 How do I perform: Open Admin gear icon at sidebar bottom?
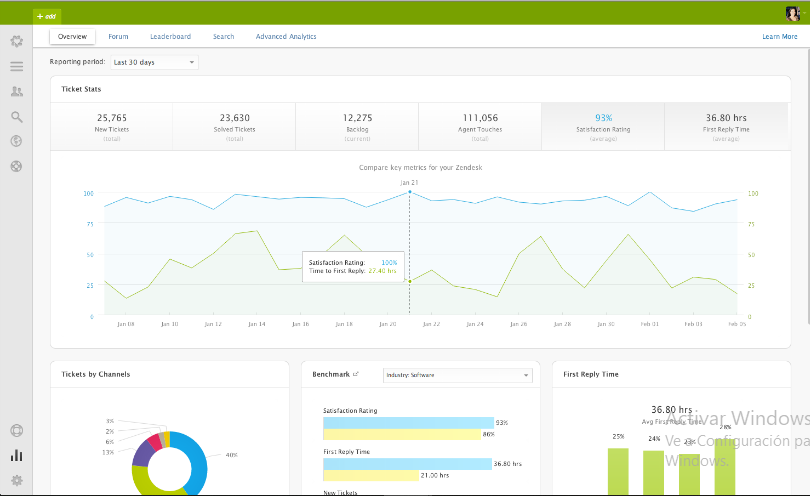tap(16, 481)
